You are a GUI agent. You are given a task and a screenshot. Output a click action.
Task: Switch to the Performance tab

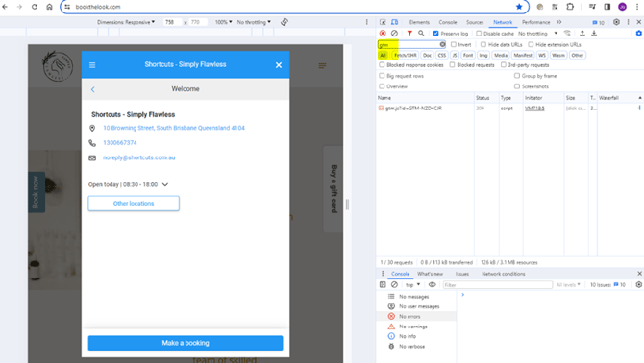(x=535, y=22)
